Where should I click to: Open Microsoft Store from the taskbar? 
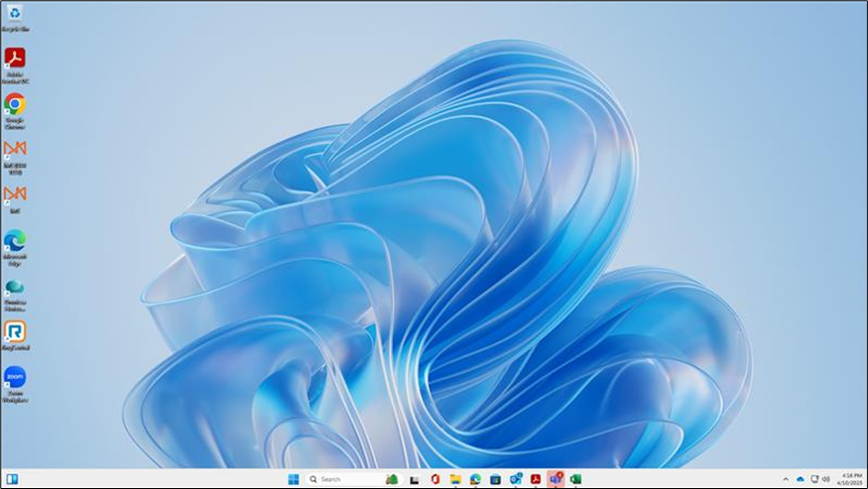[x=495, y=479]
